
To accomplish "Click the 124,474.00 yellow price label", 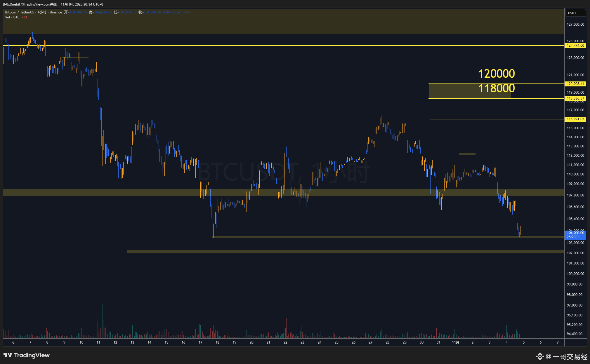I will (x=575, y=46).
